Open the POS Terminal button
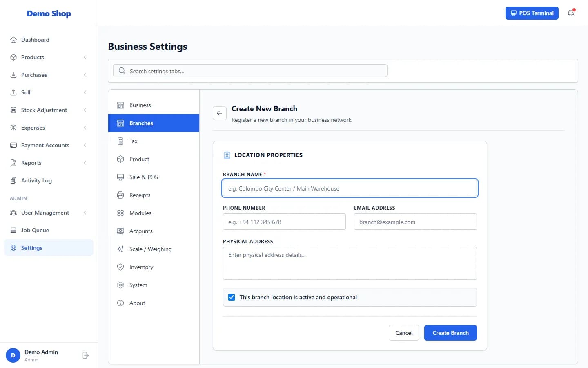The width and height of the screenshot is (588, 368). tap(532, 13)
